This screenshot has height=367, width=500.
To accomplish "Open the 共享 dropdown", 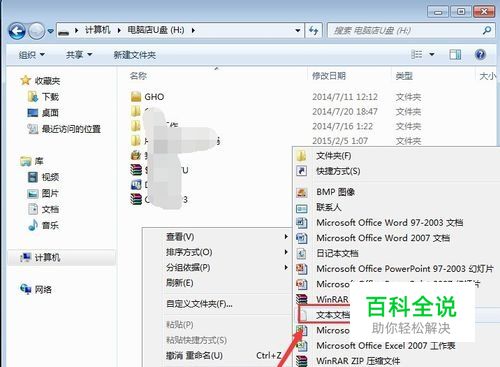I will click(79, 55).
